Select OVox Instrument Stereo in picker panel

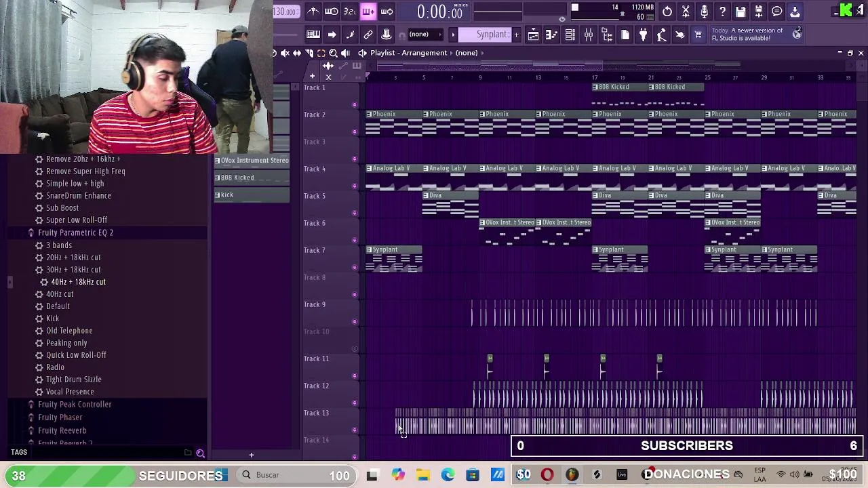[252, 161]
